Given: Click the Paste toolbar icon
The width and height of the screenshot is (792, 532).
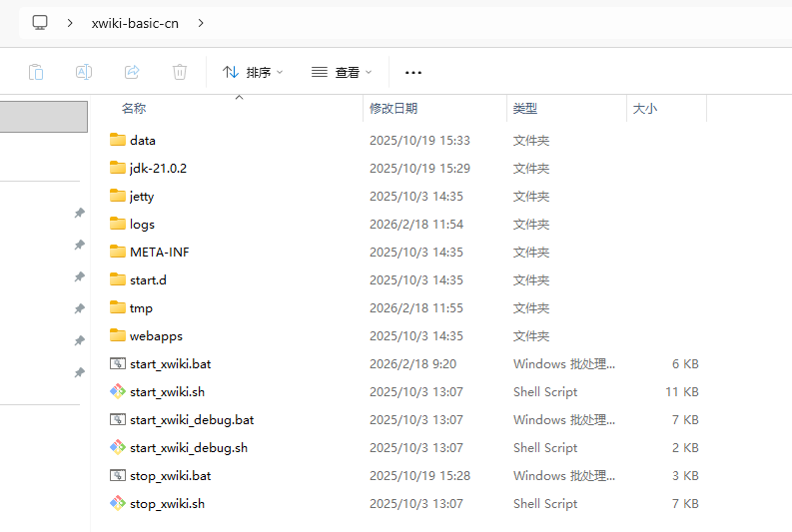Looking at the screenshot, I should pyautogui.click(x=36, y=72).
